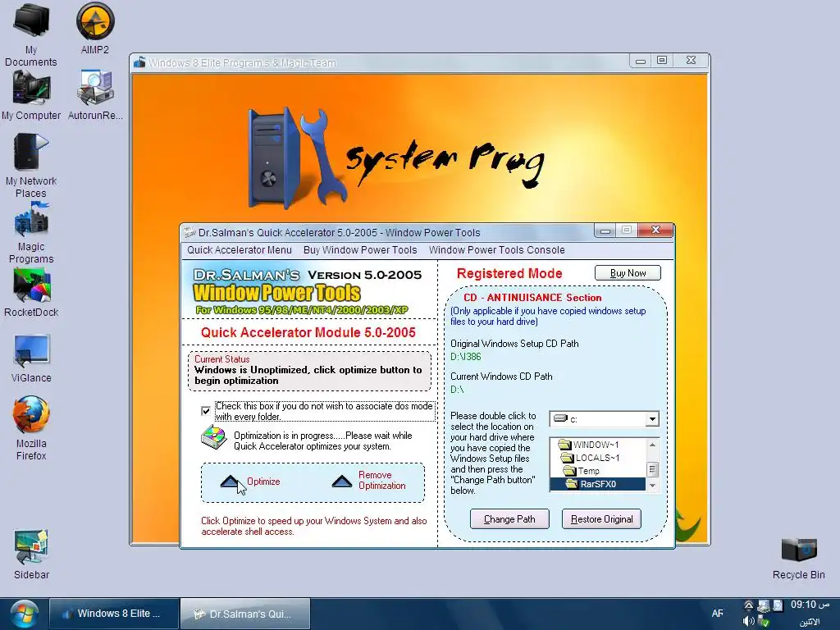Maximize the Windows 8 Elite Programs window
The width and height of the screenshot is (840, 630).
point(662,61)
